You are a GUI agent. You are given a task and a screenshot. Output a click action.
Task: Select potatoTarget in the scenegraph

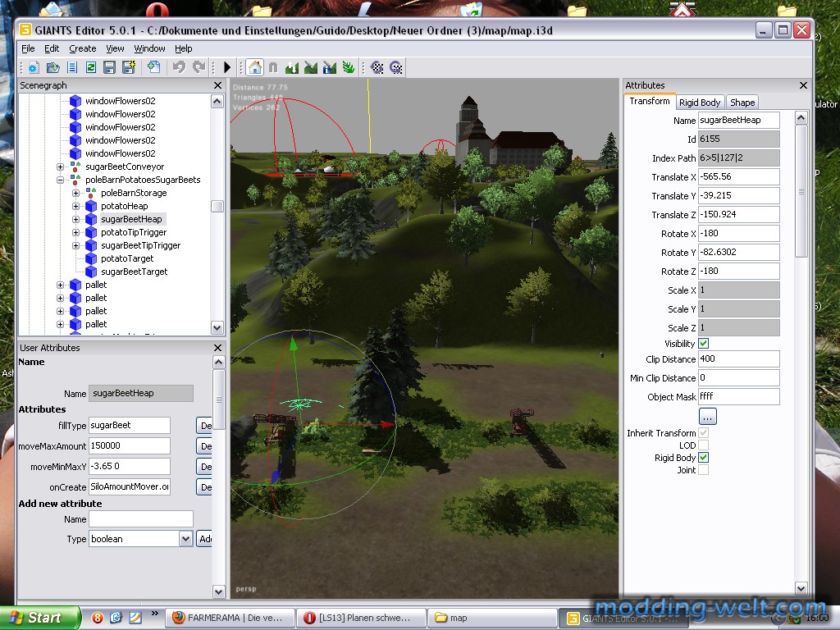(127, 258)
